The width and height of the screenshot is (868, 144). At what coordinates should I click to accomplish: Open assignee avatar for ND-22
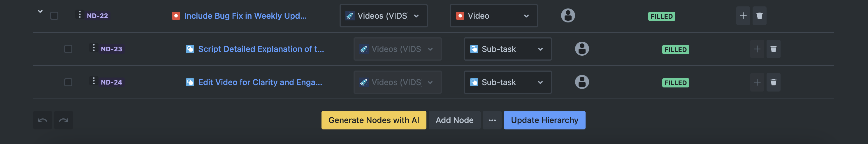[568, 15]
